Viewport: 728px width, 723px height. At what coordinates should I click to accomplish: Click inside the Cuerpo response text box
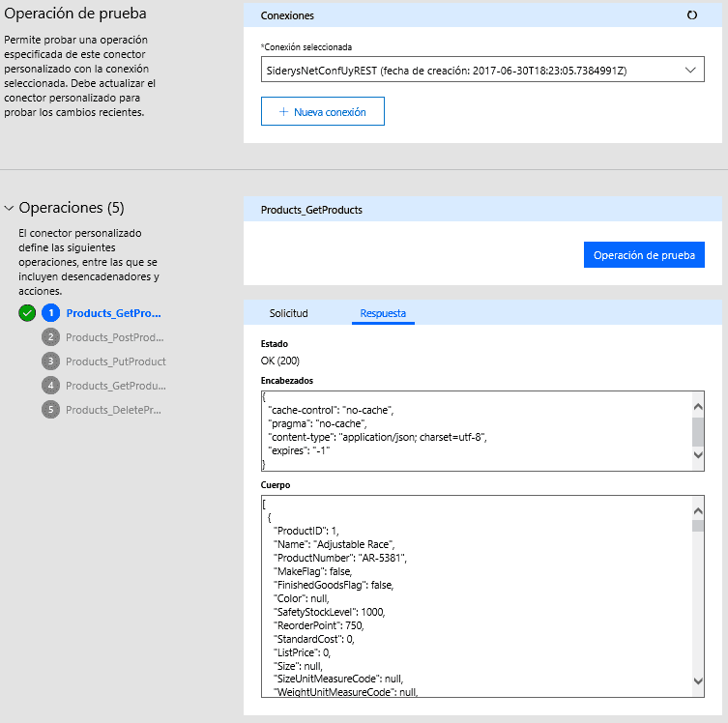point(477,596)
